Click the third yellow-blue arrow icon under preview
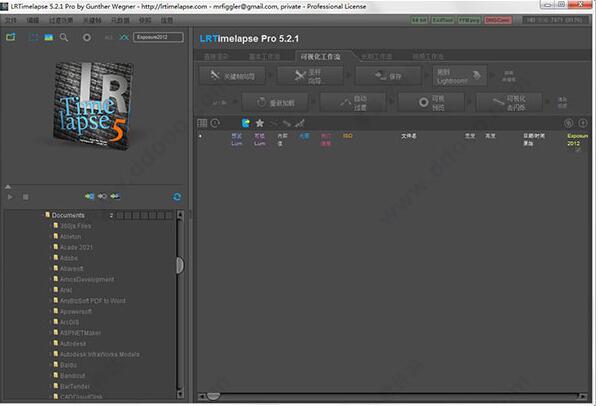The image size is (598, 406). [115, 196]
